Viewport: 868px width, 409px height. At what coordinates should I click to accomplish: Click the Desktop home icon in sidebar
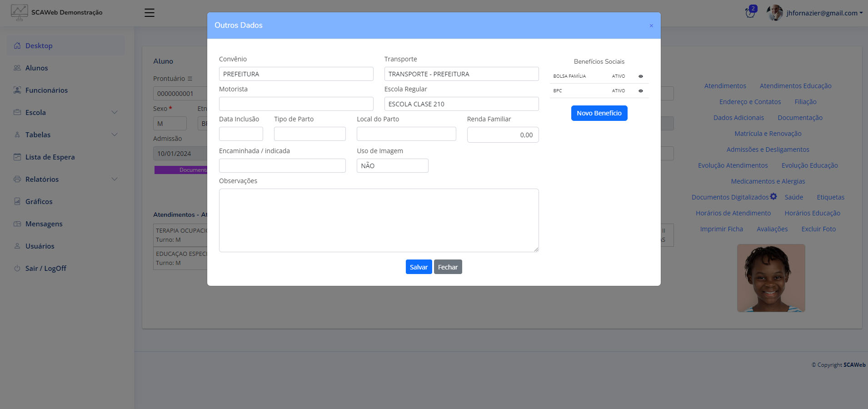click(x=17, y=46)
